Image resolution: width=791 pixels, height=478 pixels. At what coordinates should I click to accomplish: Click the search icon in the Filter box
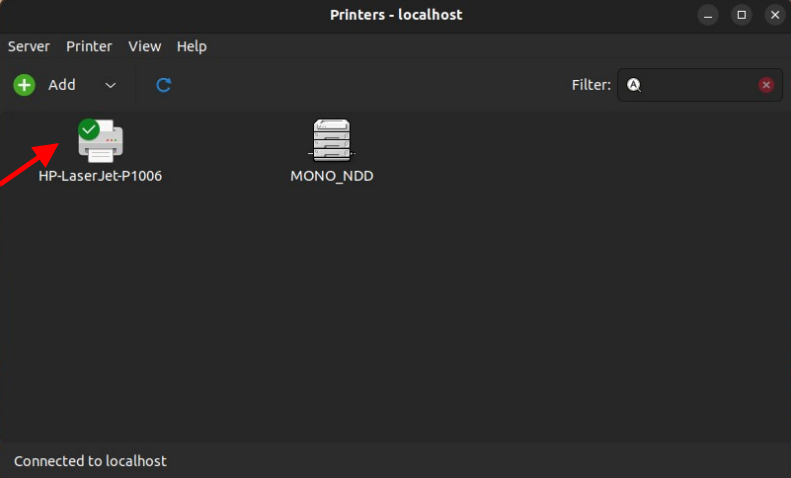633,85
